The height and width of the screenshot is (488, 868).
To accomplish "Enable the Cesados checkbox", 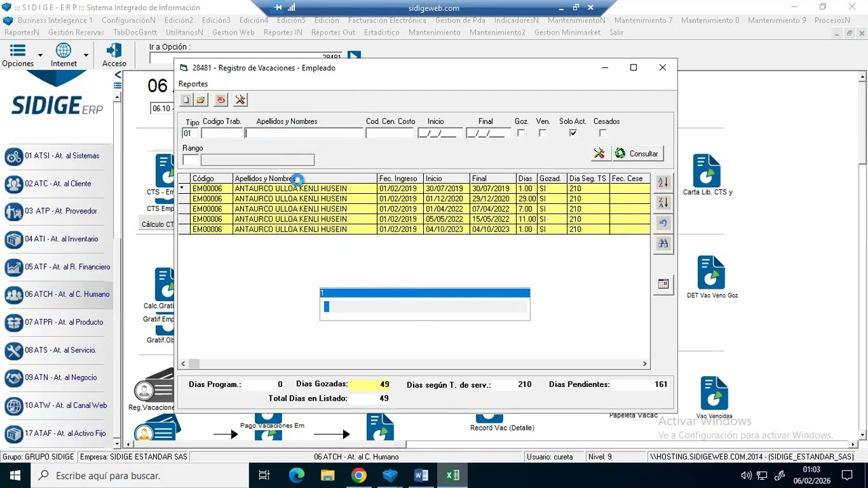I will [603, 133].
